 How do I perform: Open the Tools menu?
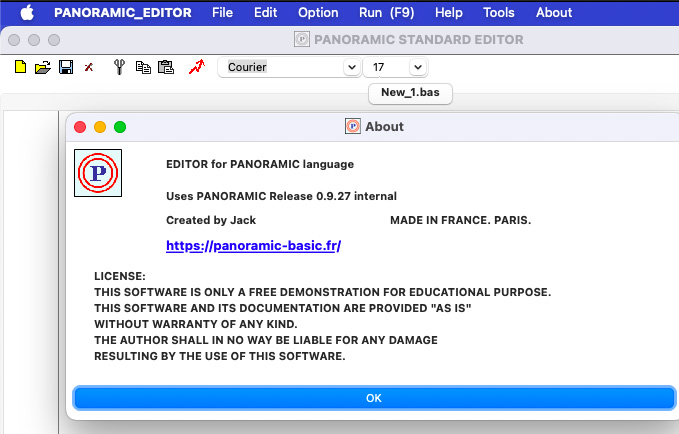pyautogui.click(x=499, y=13)
